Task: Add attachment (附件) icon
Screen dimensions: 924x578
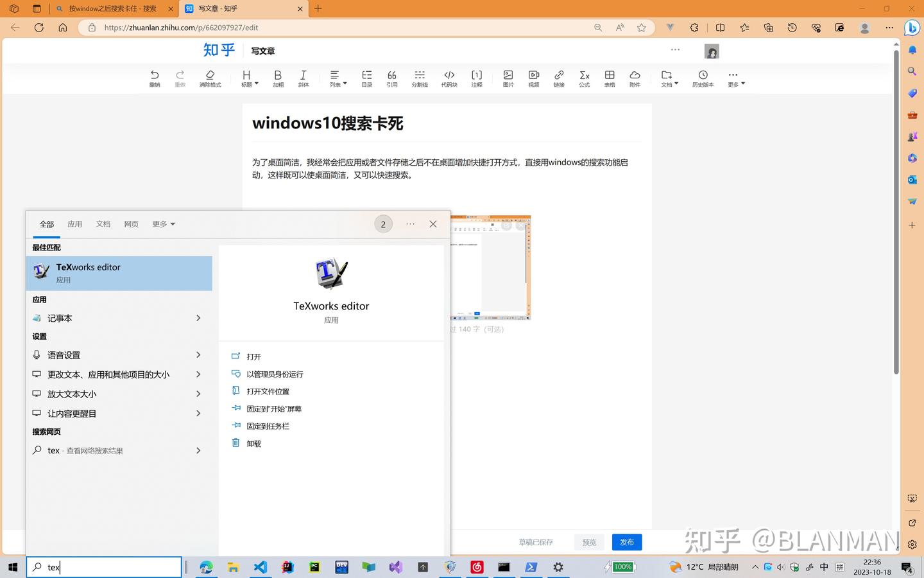Action: [635, 78]
